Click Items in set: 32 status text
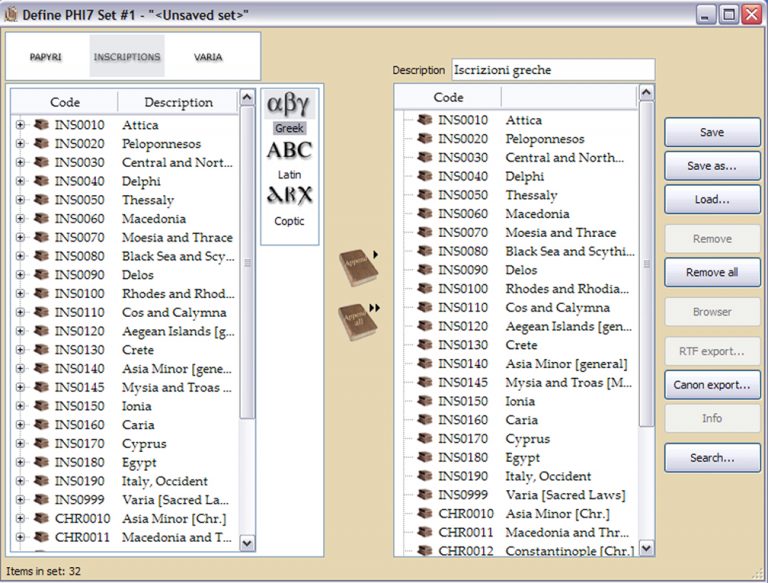The width and height of the screenshot is (768, 583). tap(43, 571)
